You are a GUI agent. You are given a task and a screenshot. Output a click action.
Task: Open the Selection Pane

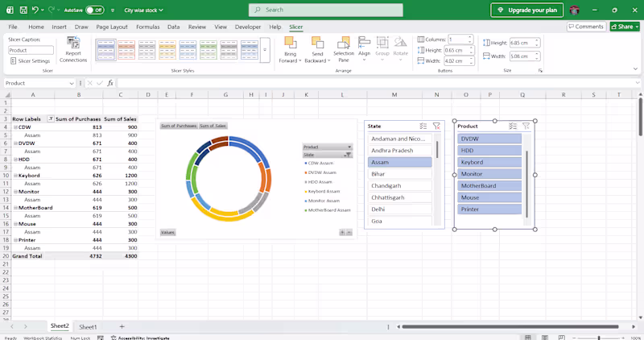(x=344, y=50)
